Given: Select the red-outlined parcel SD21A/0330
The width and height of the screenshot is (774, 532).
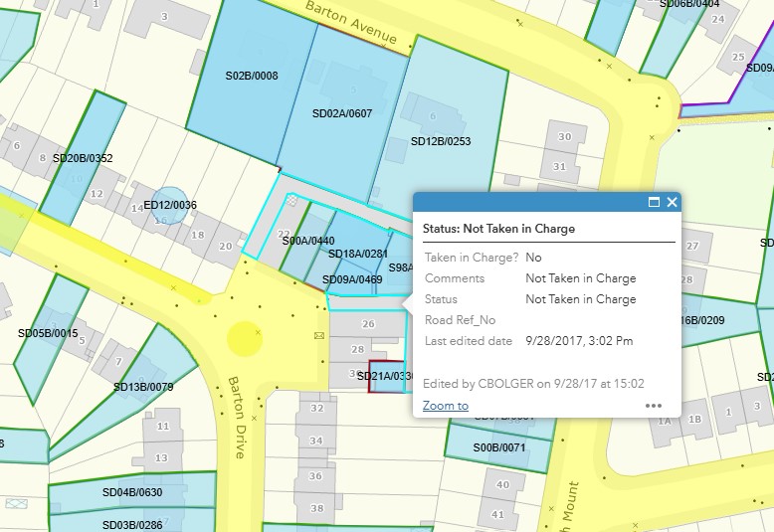Looking at the screenshot, I should click(x=385, y=375).
